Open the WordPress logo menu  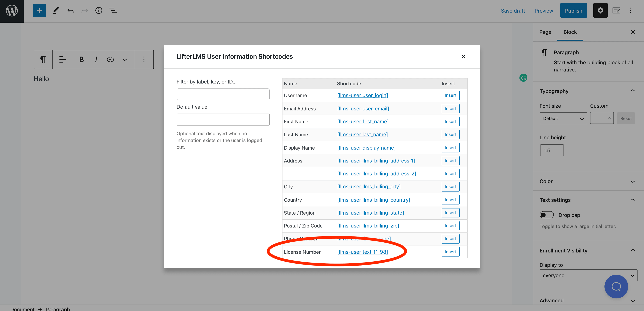tap(12, 11)
